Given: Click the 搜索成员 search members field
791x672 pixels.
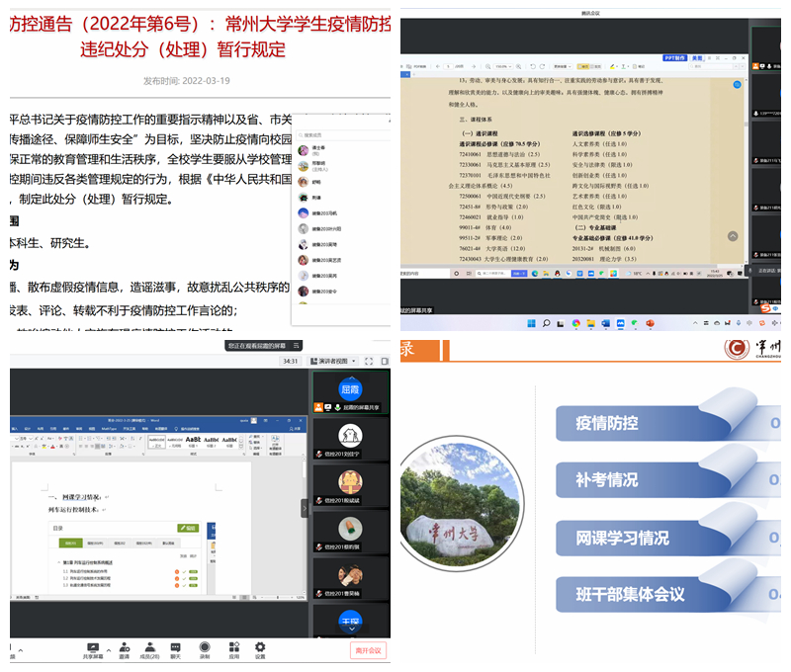Looking at the screenshot, I should 341,134.
